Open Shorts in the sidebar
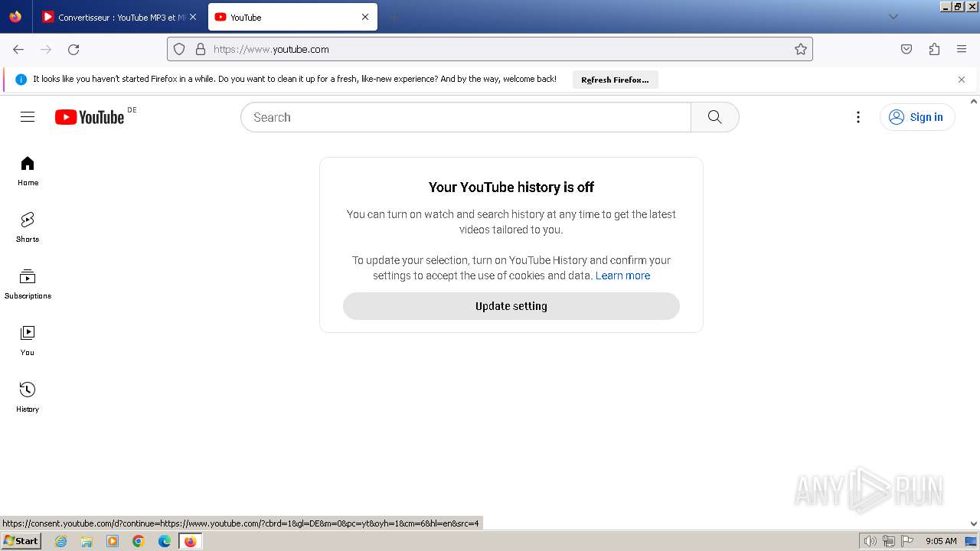Screen dimensions: 980x551 coord(28,228)
